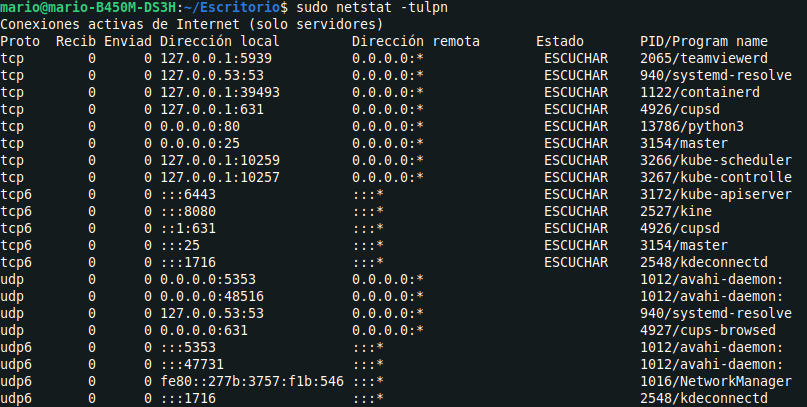Click the 'sudo netstat -tulpn' command text
Image resolution: width=807 pixels, height=407 pixels.
click(372, 8)
